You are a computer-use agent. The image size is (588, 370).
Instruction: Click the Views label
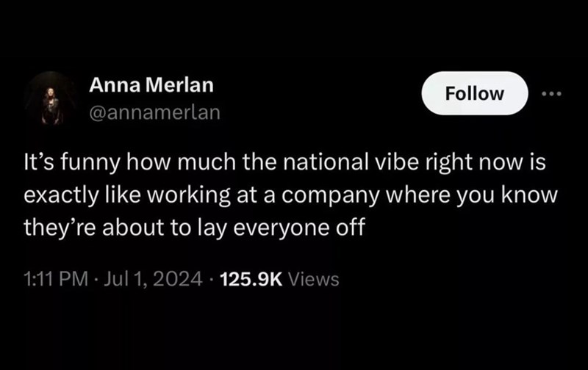[x=315, y=279]
